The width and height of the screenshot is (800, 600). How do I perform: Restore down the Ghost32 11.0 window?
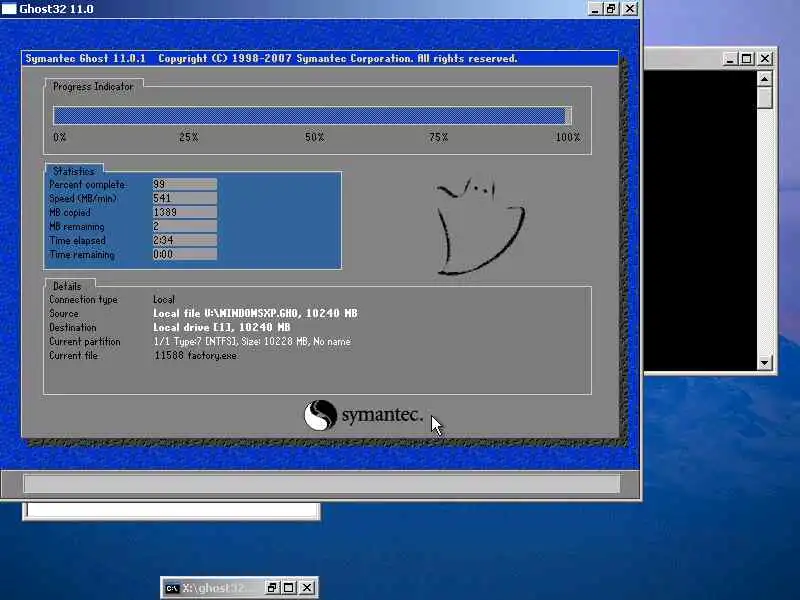pyautogui.click(x=611, y=9)
